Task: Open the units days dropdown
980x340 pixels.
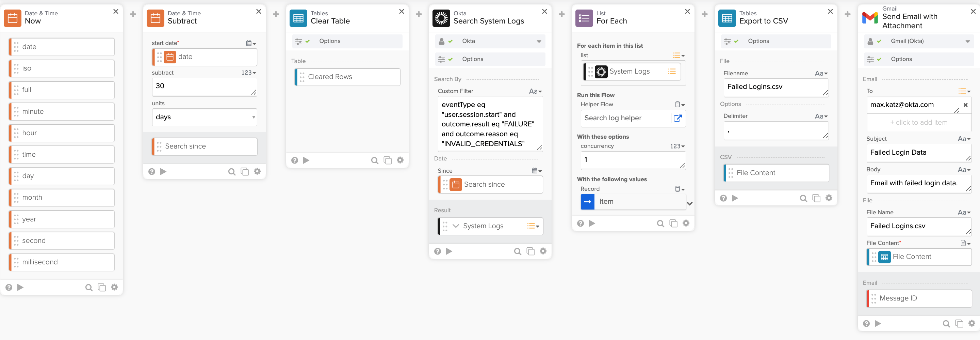Action: (x=205, y=117)
